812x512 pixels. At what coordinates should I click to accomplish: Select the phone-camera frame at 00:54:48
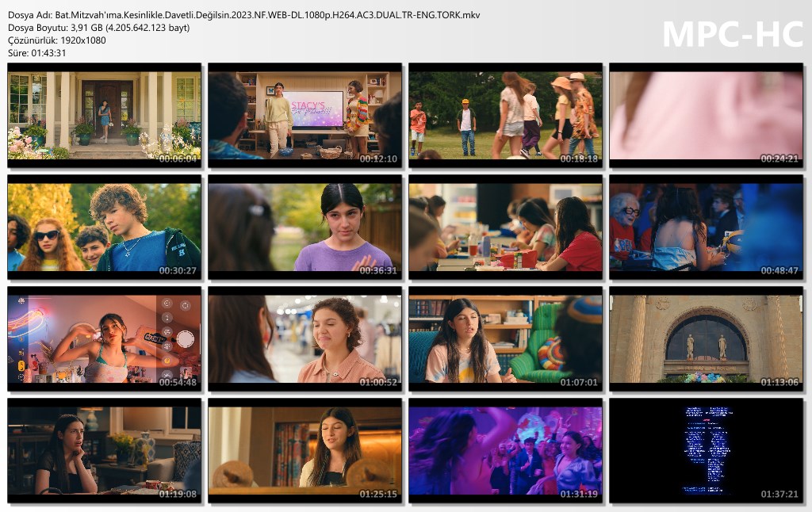[104, 339]
